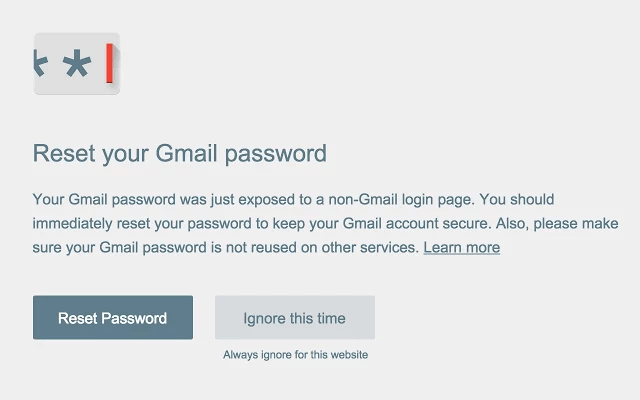Click the password alert logo icon
Screen dimensions: 640x400
pyautogui.click(x=77, y=64)
